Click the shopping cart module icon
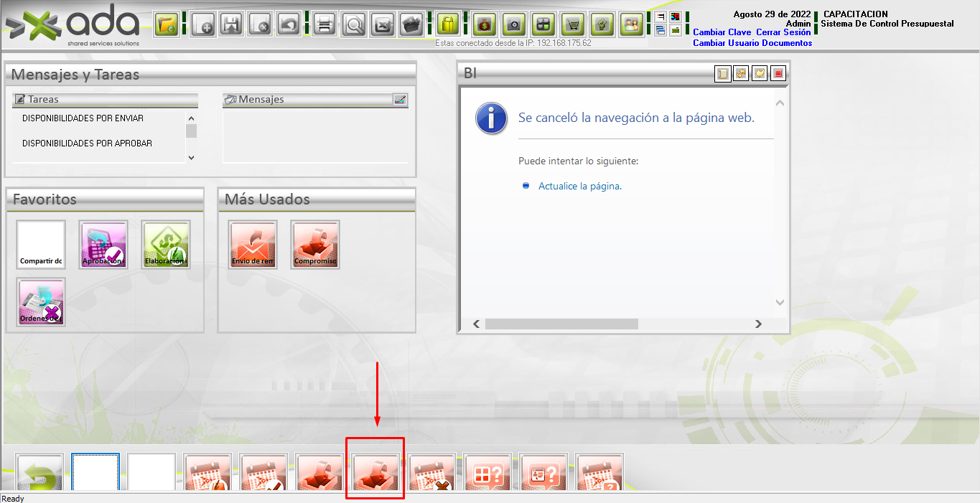 click(x=573, y=25)
